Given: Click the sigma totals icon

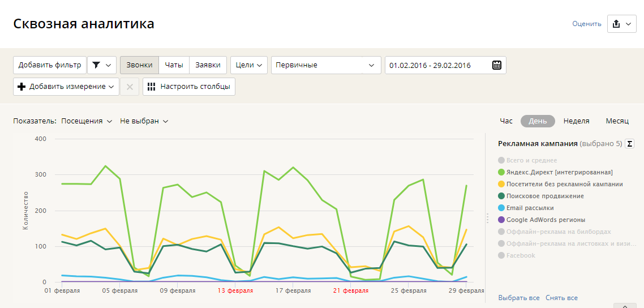Looking at the screenshot, I should coord(629,143).
